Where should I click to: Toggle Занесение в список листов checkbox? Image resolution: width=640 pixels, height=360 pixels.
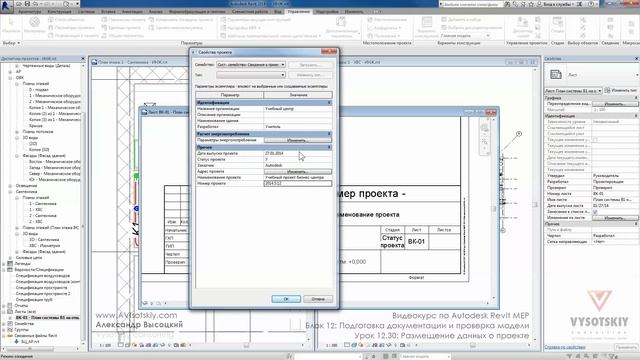tap(595, 212)
